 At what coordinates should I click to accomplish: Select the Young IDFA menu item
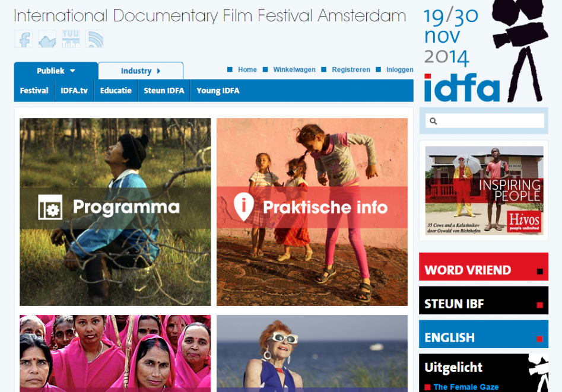click(218, 91)
